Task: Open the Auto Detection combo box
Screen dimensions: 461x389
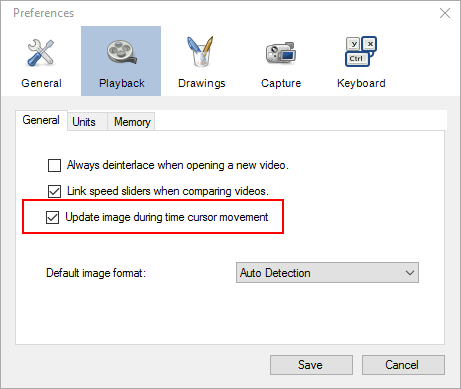Action: point(327,273)
